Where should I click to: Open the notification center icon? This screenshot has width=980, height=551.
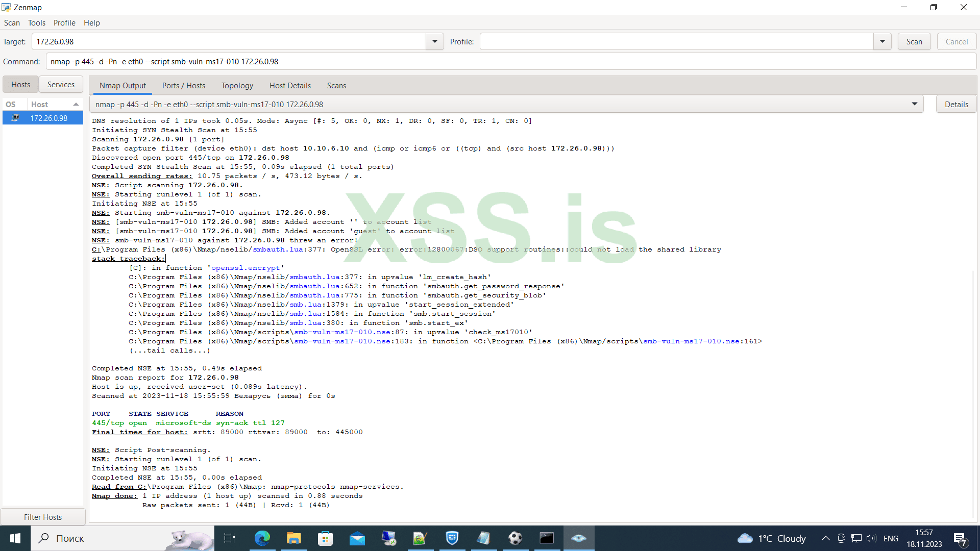[x=960, y=538]
